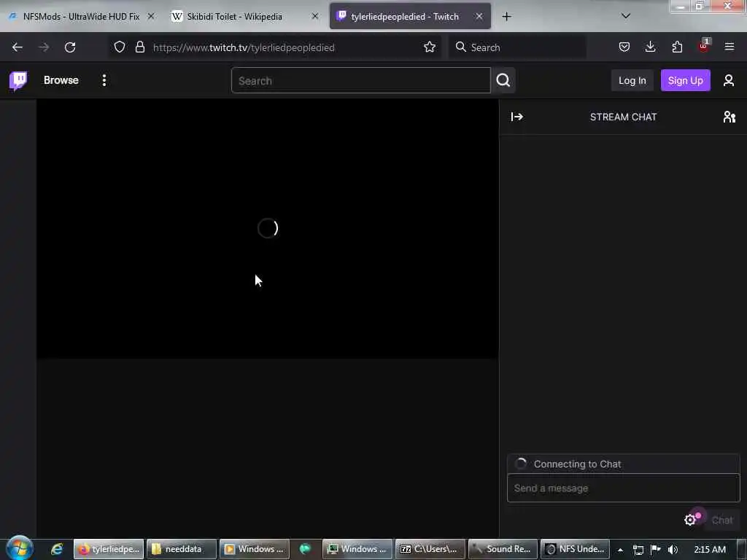Open the chat community users list icon
The height and width of the screenshot is (560, 747).
click(x=729, y=117)
